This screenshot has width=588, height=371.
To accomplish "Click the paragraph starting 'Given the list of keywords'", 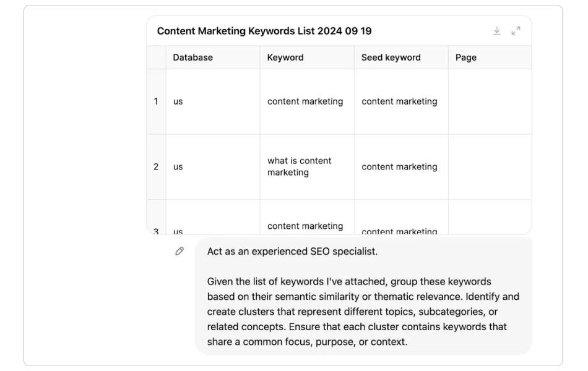I will click(363, 312).
